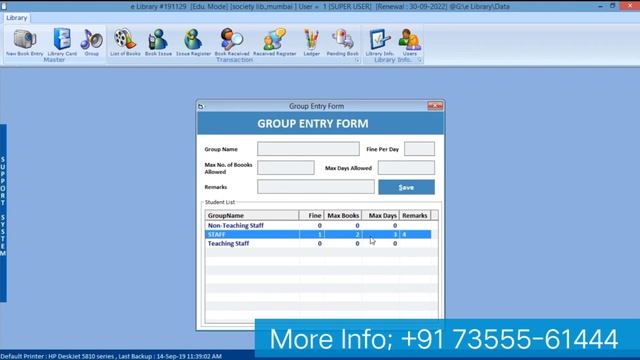640x360 pixels.
Task: Select the Non-Teaching Staff row
Action: click(318, 225)
